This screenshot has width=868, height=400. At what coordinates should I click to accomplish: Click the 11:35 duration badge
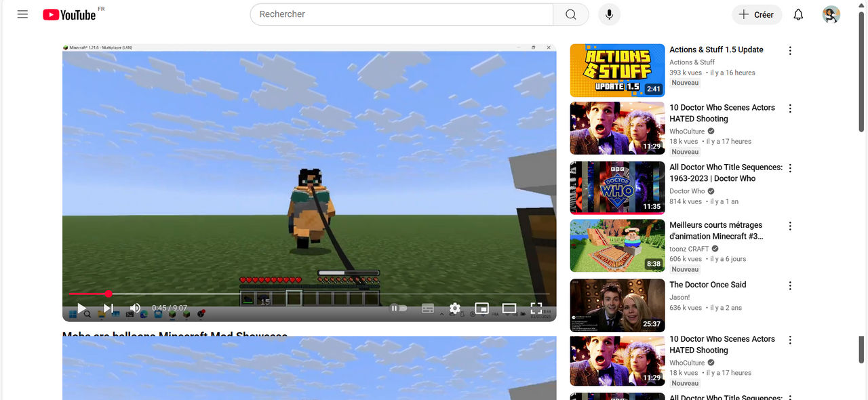click(652, 206)
